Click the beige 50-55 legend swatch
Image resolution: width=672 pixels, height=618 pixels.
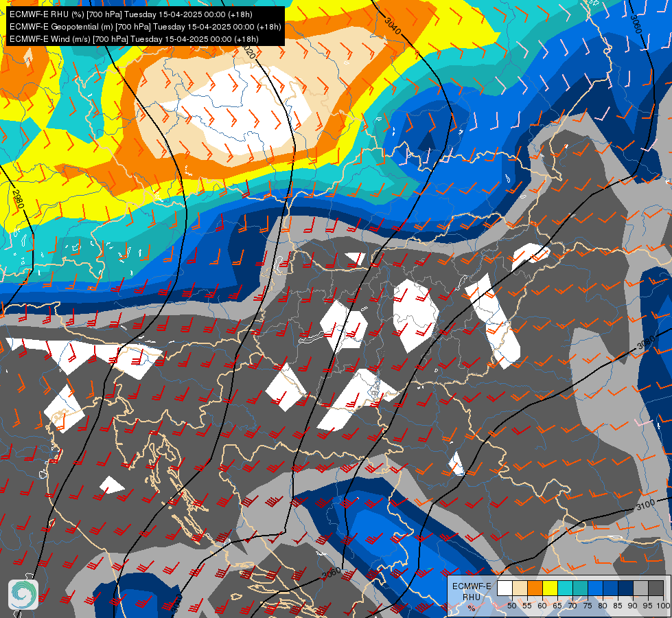[520, 588]
